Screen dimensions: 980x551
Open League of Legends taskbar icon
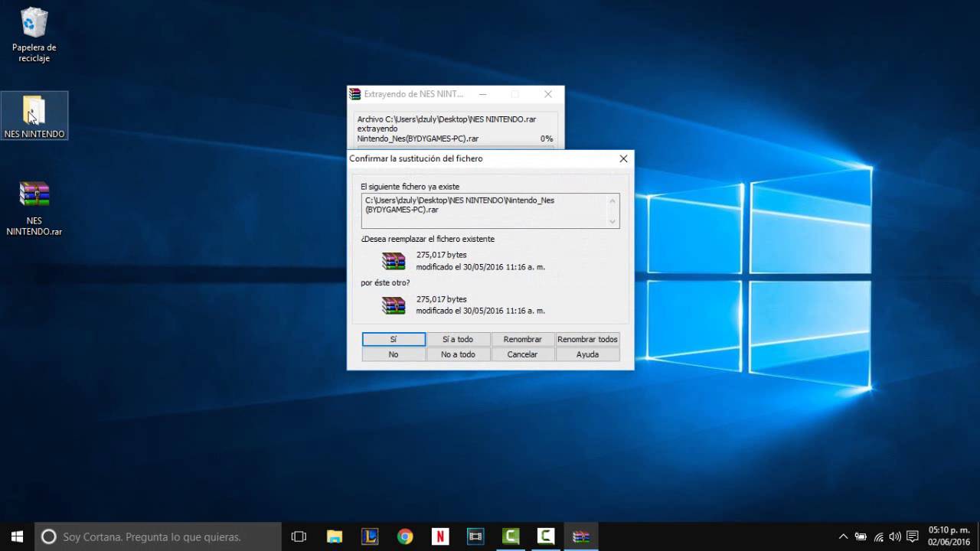coord(370,536)
